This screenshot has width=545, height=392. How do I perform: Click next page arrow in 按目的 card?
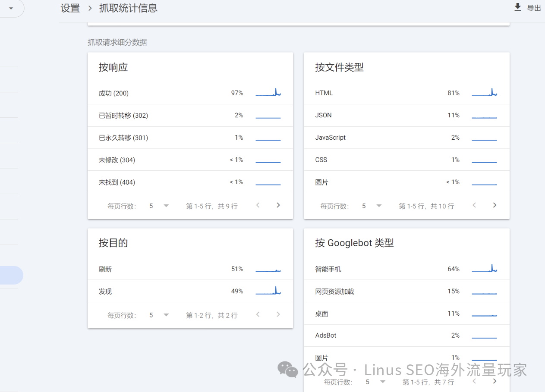click(278, 314)
